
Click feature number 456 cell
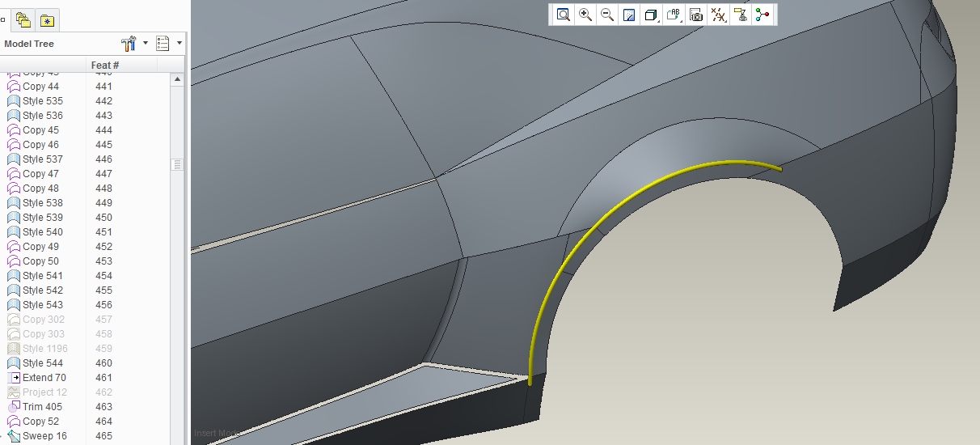103,305
